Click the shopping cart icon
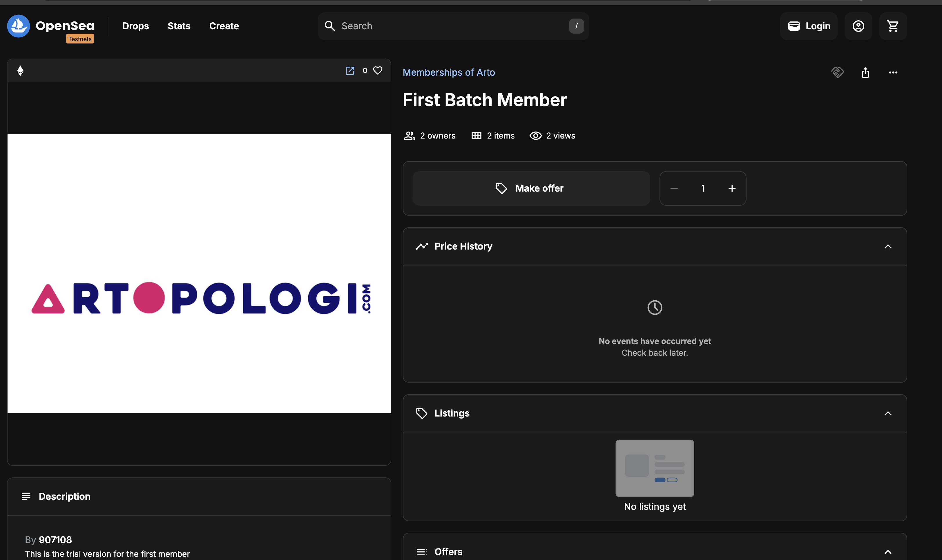This screenshot has width=942, height=560. click(892, 26)
